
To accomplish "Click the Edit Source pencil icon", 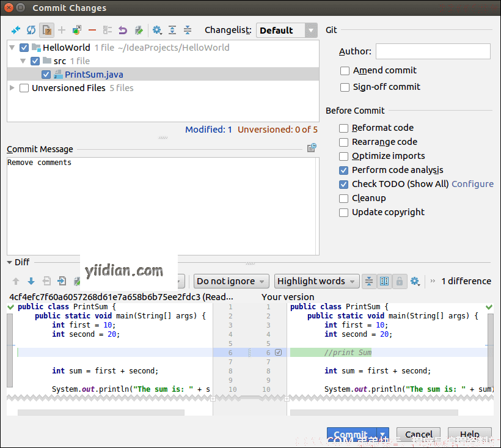I will 139,31.
